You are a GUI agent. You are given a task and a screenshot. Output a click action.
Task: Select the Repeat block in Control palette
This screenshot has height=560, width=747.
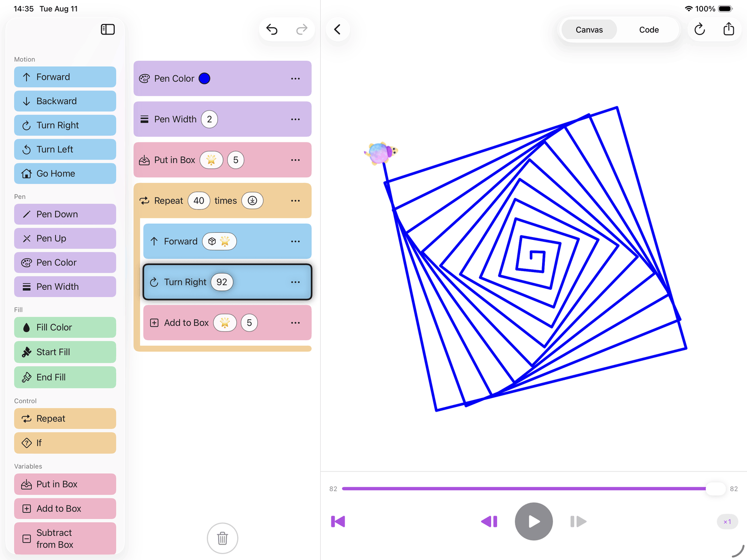tap(65, 419)
